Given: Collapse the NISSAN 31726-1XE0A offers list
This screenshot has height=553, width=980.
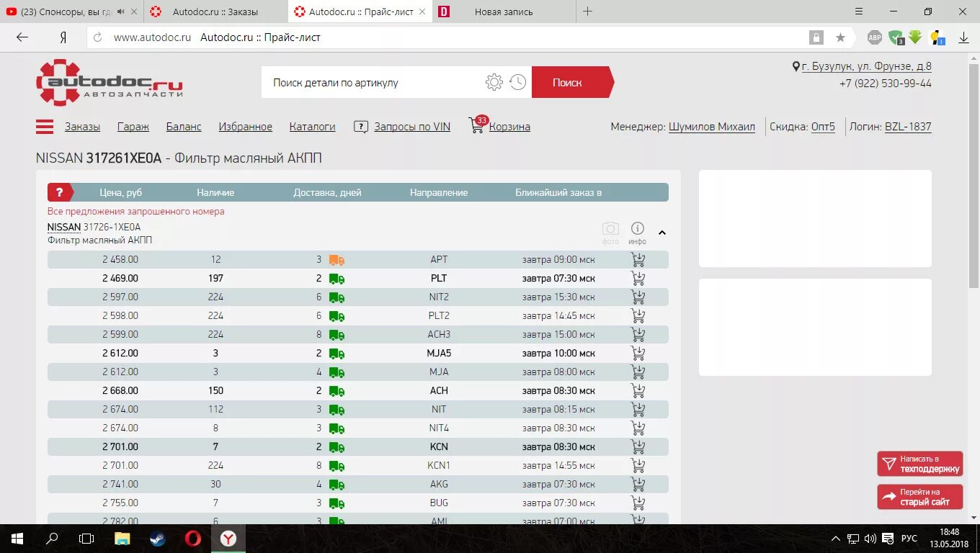Looking at the screenshot, I should point(662,233).
